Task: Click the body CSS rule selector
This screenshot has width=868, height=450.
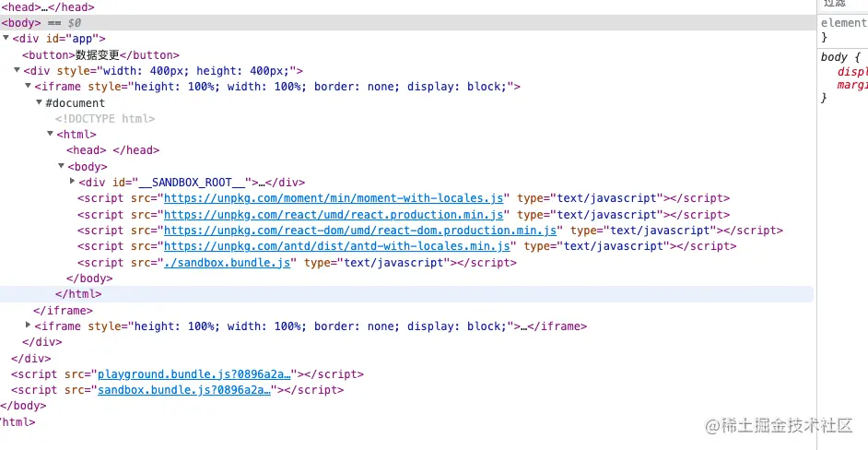Action: (834, 57)
